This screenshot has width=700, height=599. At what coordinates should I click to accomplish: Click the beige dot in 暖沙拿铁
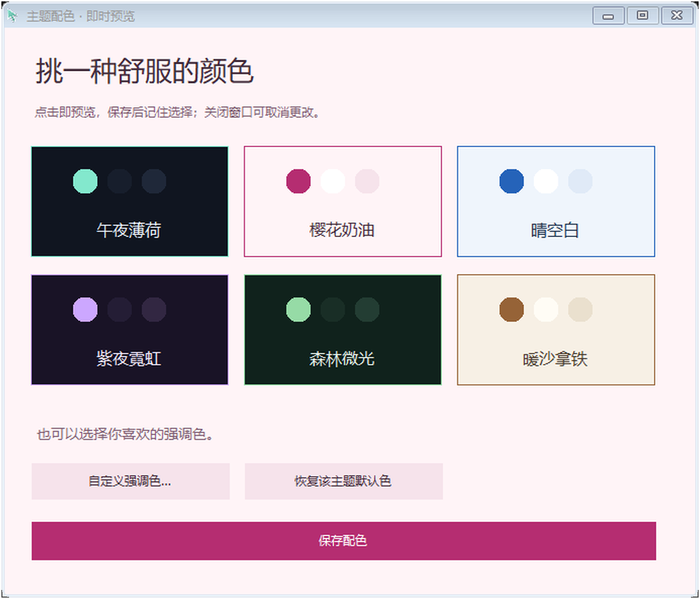[580, 310]
